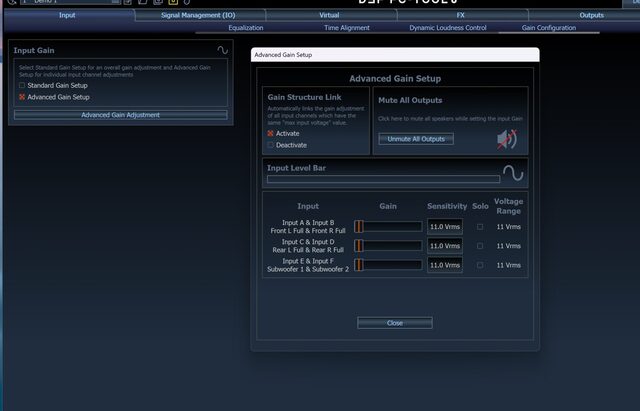
Task: Click 11 Vrms voltage range for Input C & D
Action: (x=509, y=246)
